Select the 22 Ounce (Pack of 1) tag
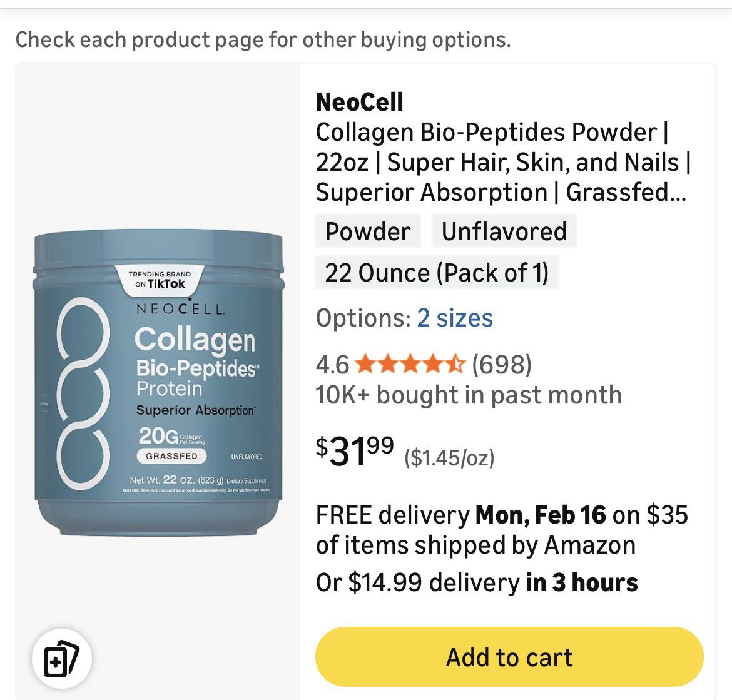This screenshot has height=700, width=732. coord(437,273)
